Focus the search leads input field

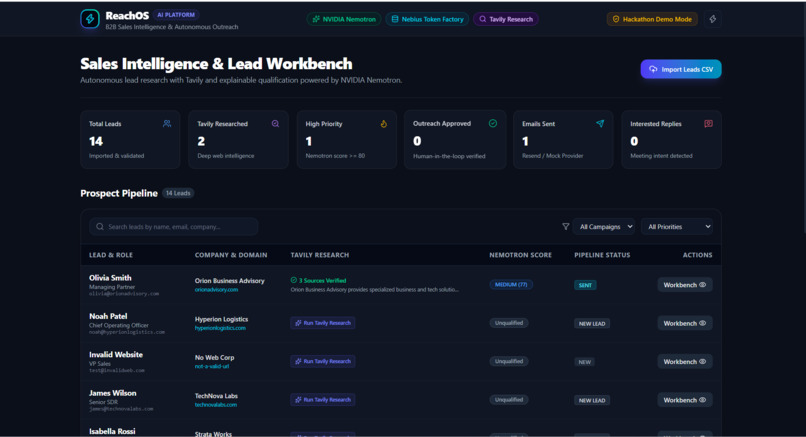click(174, 226)
